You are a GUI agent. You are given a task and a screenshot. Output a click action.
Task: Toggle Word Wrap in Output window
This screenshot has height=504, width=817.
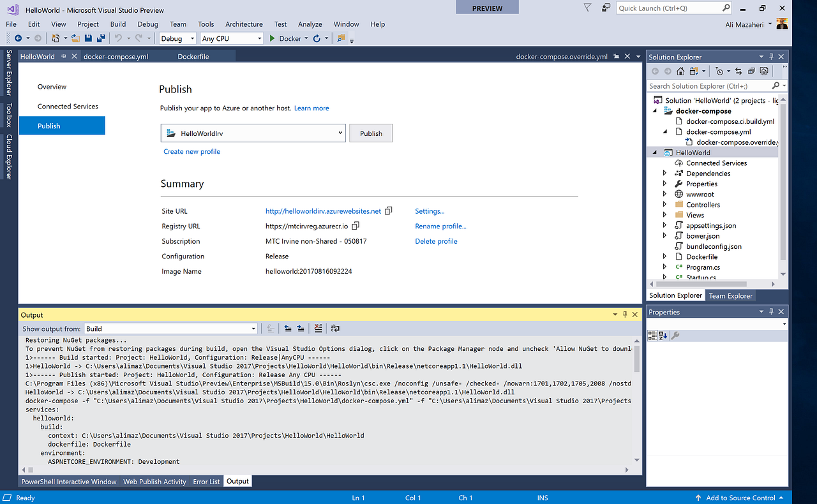335,329
